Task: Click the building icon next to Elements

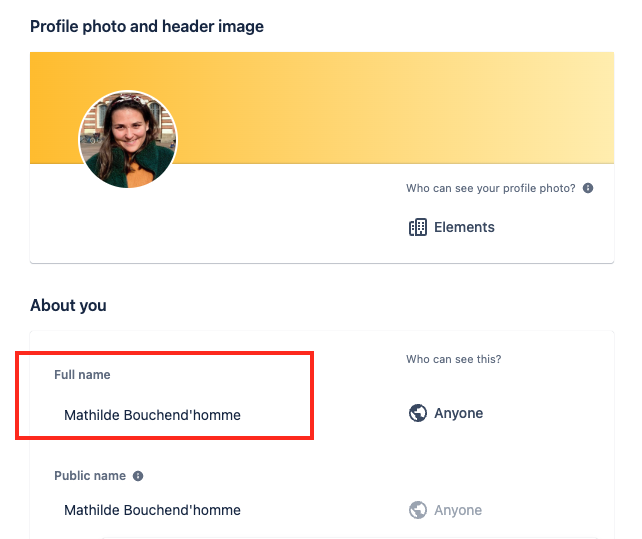Action: [418, 227]
